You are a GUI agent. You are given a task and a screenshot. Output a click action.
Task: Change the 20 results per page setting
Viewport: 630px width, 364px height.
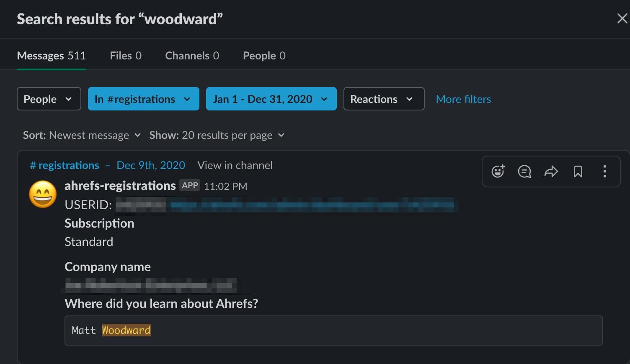[217, 135]
